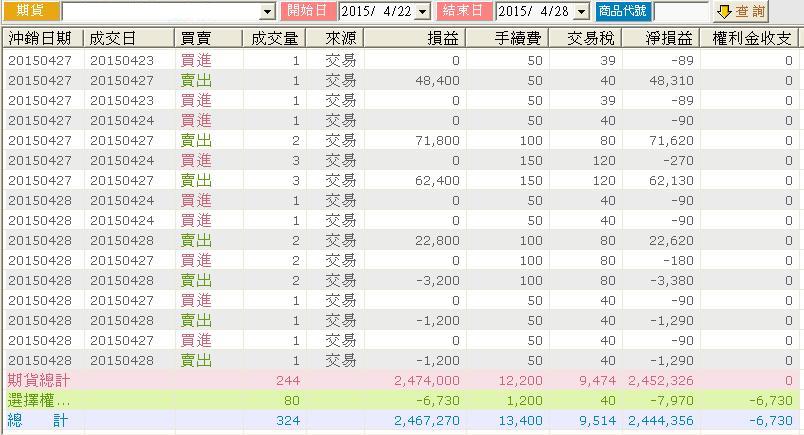The image size is (804, 435).
Task: Select the 48,310 net profit cell
Action: point(671,81)
